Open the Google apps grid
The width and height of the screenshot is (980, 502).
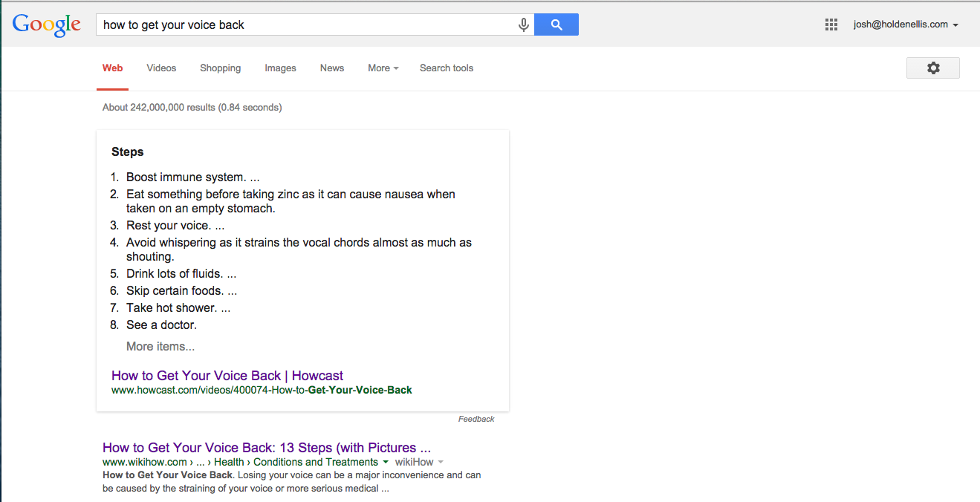831,25
